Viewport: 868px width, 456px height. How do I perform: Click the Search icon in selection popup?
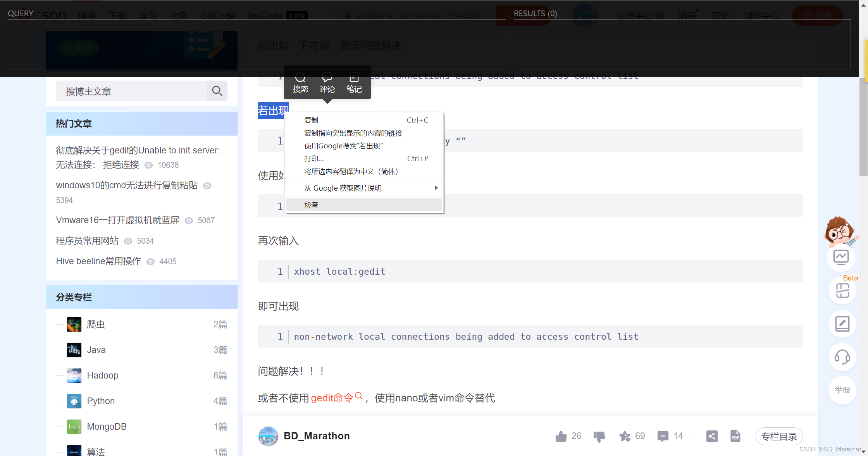[x=300, y=78]
